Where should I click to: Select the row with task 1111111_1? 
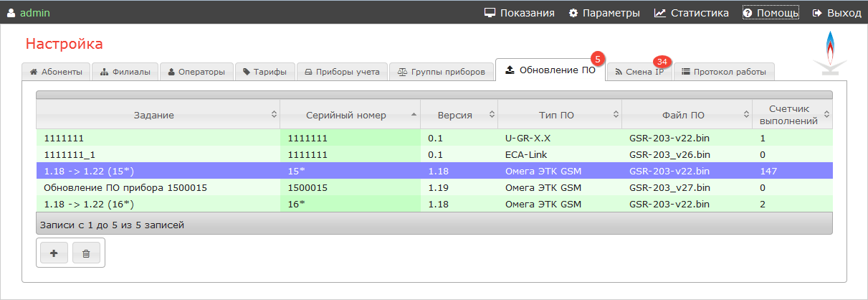[434, 154]
